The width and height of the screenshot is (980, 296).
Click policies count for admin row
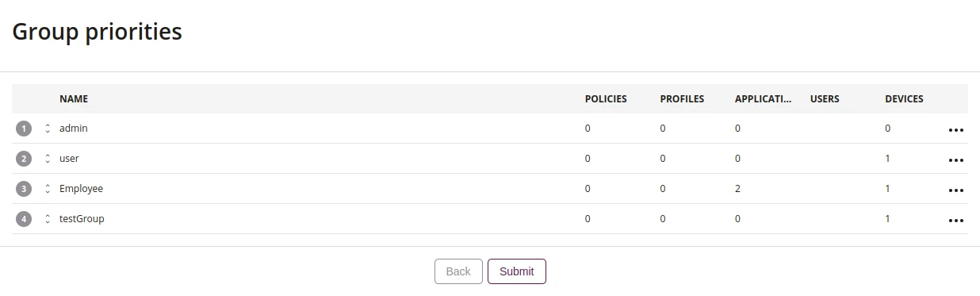[x=588, y=128]
